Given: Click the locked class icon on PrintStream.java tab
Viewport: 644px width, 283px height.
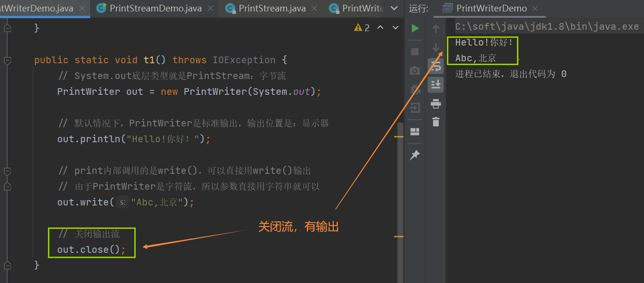Looking at the screenshot, I should (x=231, y=8).
